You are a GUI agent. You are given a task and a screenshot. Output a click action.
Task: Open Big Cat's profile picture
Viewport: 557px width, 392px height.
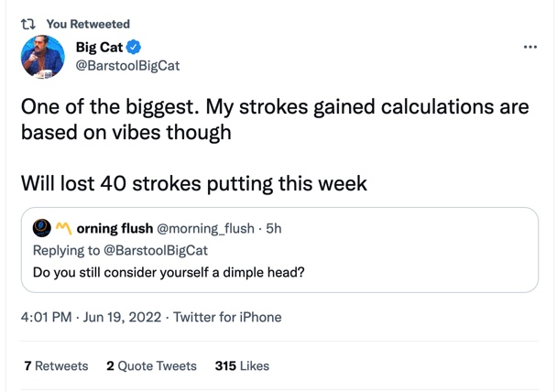[43, 57]
